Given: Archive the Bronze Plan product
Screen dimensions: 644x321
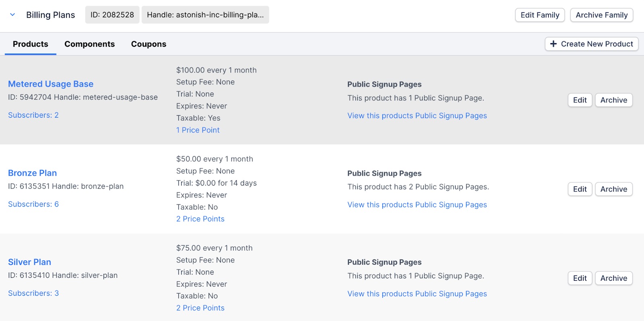Looking at the screenshot, I should [x=613, y=189].
